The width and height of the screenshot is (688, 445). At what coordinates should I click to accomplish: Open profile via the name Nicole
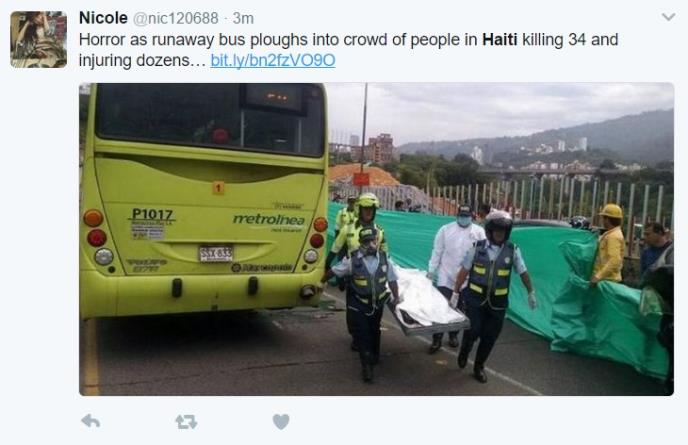coord(103,18)
